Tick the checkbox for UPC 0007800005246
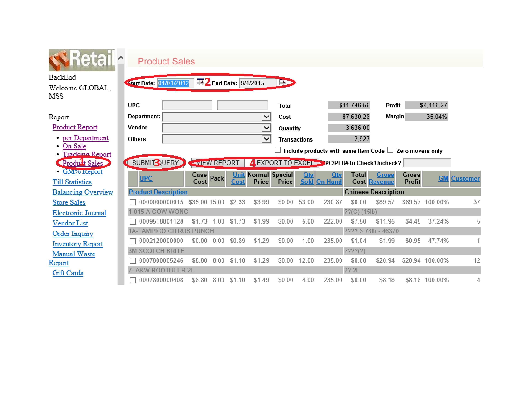 133,260
